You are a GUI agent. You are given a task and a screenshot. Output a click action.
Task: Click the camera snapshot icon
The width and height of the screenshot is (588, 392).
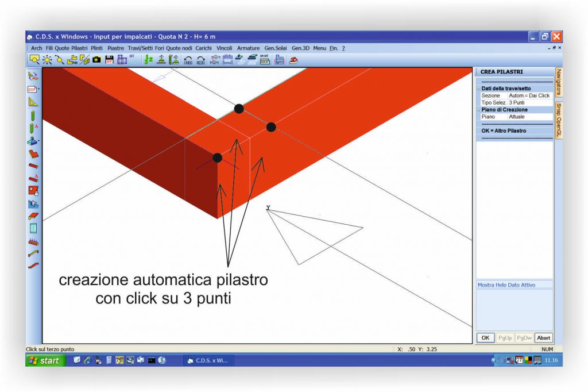pyautogui.click(x=96, y=59)
